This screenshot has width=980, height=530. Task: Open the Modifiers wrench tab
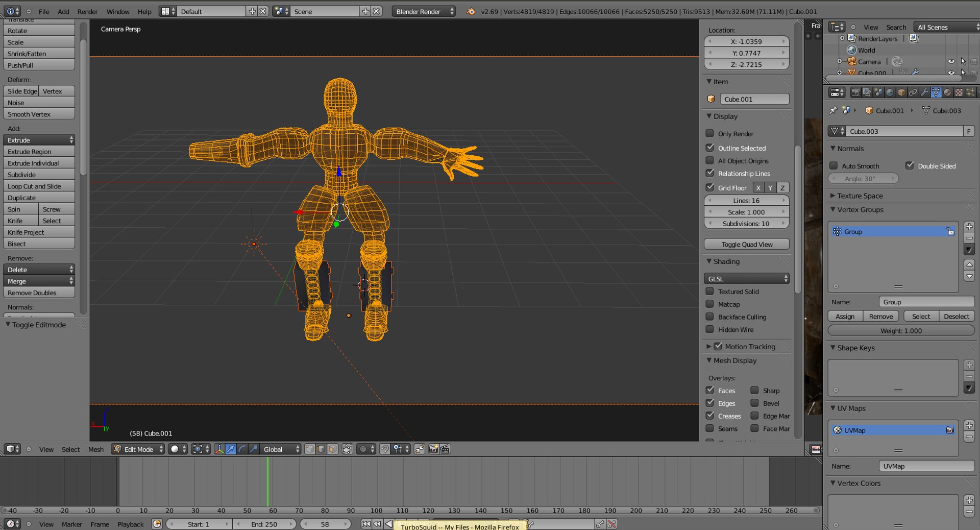(x=924, y=92)
